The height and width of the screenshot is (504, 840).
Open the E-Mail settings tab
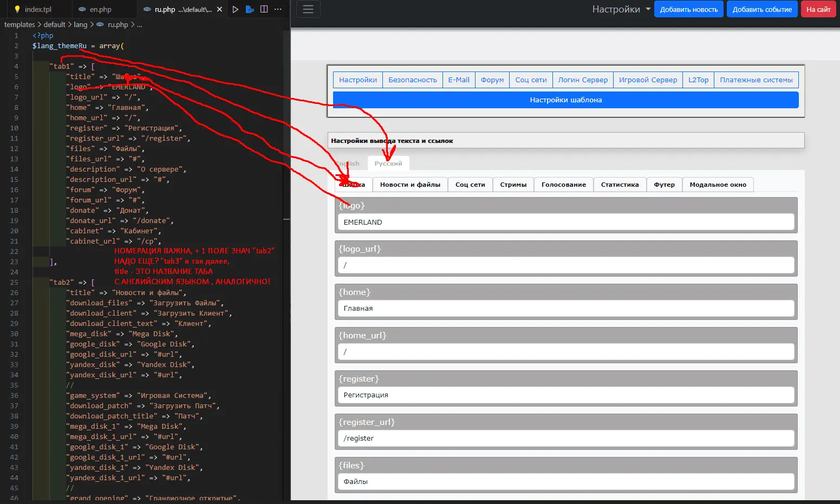tap(459, 80)
